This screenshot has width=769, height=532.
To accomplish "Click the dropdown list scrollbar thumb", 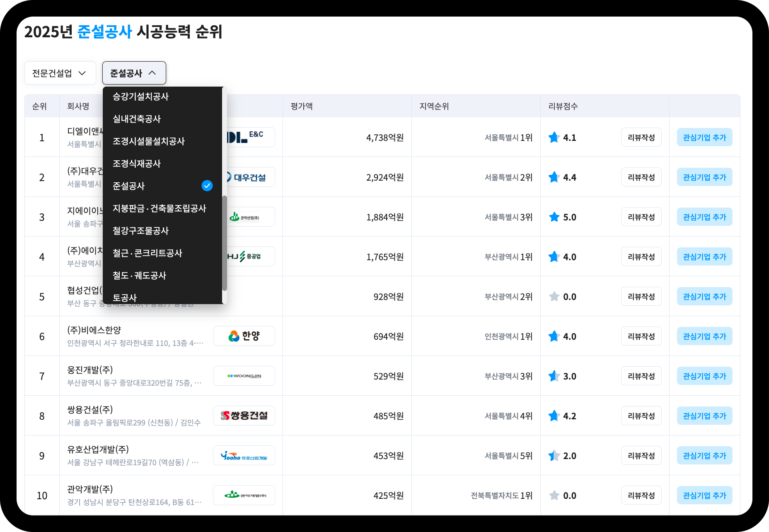I will pyautogui.click(x=225, y=243).
